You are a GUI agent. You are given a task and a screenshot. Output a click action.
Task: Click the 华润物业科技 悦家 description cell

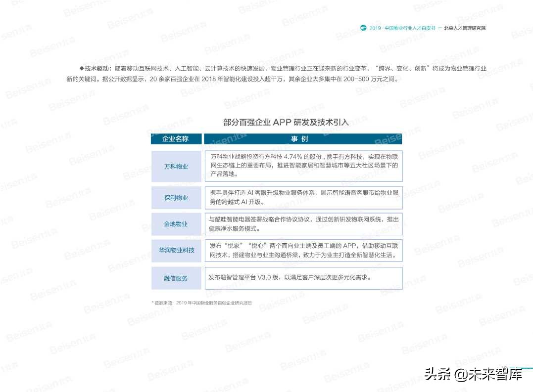click(303, 250)
